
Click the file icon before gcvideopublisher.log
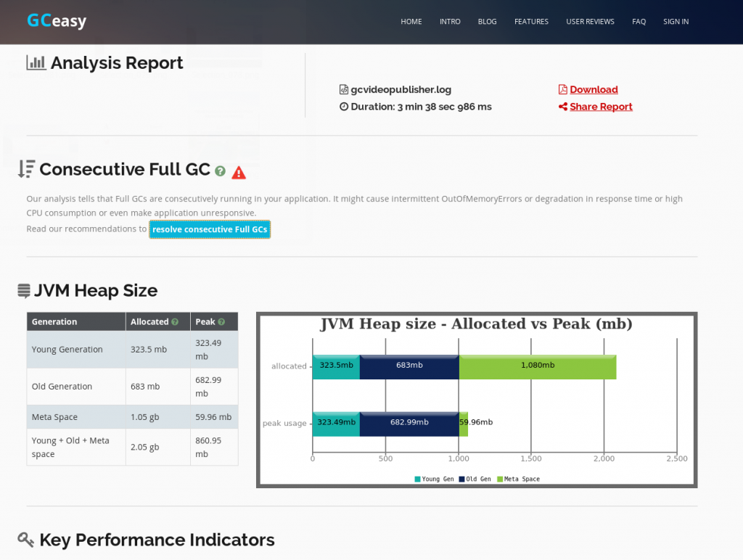coord(342,88)
